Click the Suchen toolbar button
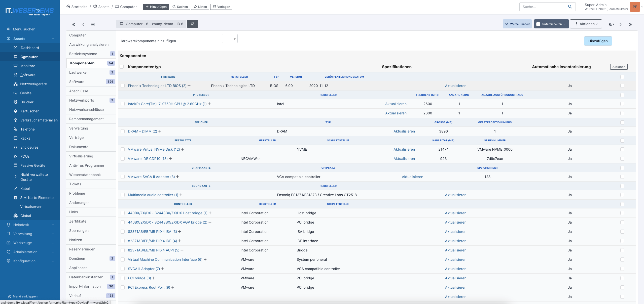This screenshot has width=644, height=304. pyautogui.click(x=180, y=7)
